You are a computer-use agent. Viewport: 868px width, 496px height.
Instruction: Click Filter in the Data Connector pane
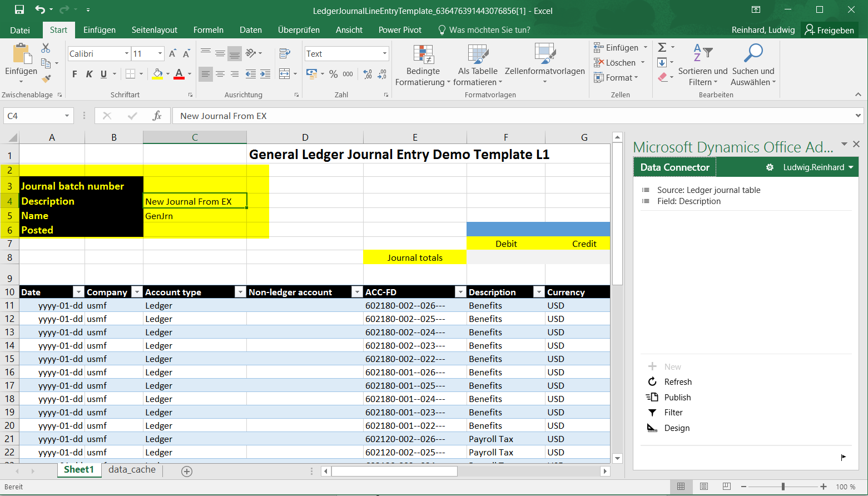click(x=673, y=412)
